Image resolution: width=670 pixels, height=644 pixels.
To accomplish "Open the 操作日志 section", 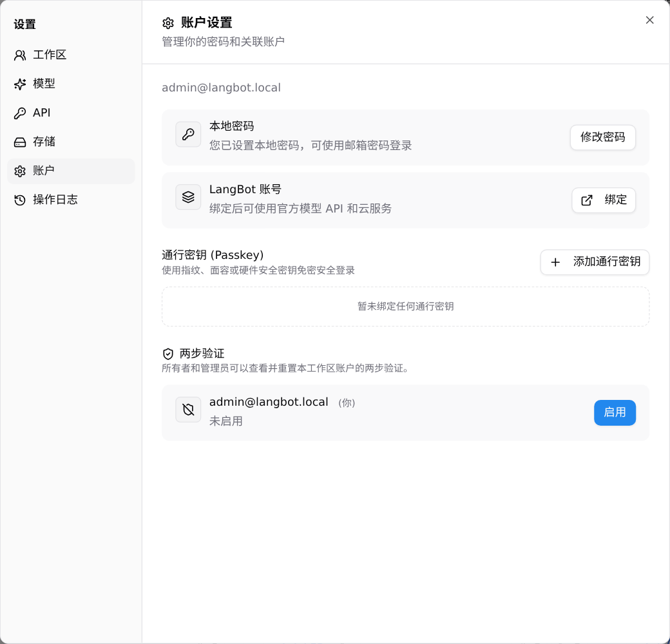I will 71,200.
